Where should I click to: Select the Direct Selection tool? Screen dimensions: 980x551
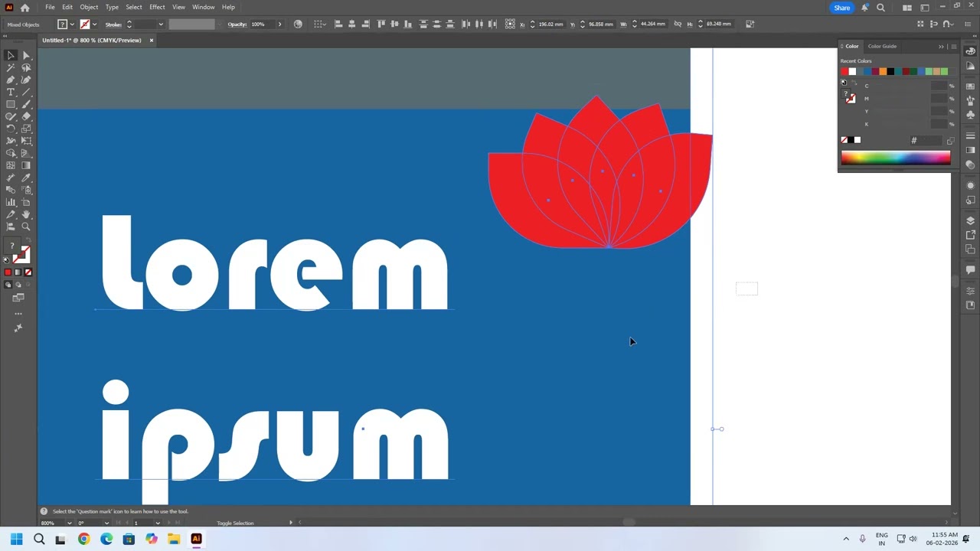click(x=26, y=55)
